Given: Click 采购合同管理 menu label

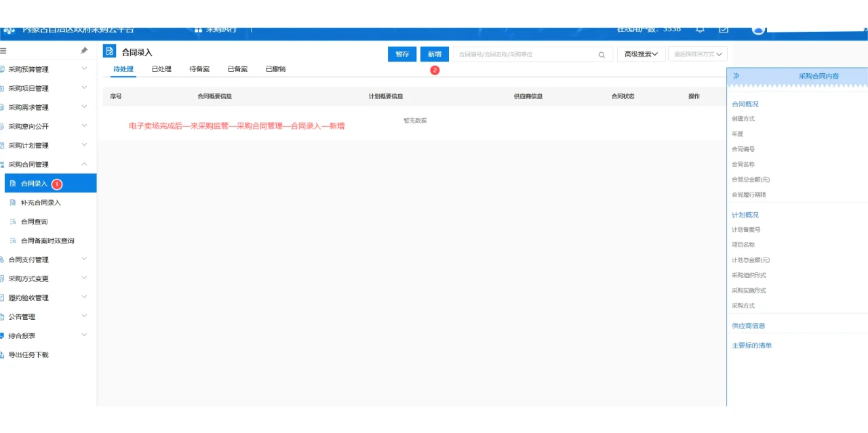Looking at the screenshot, I should pos(28,164).
